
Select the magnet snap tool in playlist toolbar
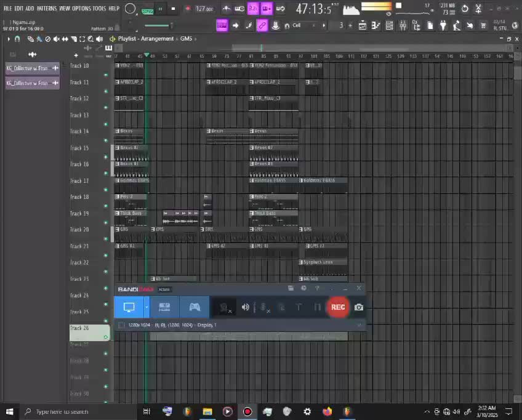[x=17, y=39]
